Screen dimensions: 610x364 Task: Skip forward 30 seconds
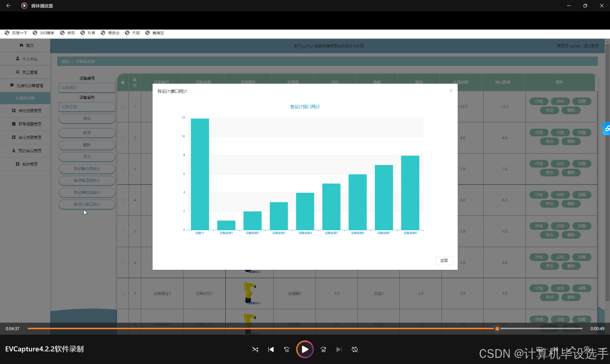(323, 349)
